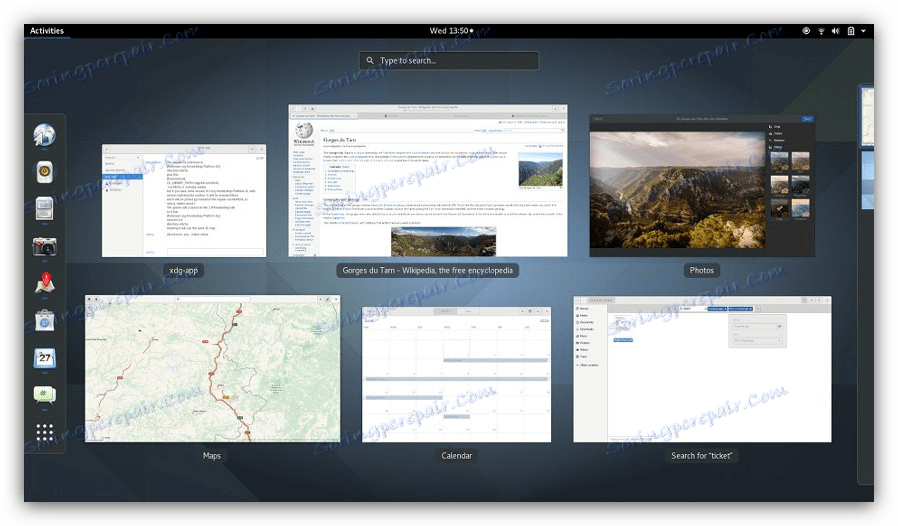This screenshot has height=526, width=898.
Task: Open Maps red pin icon in dash
Action: point(45,283)
